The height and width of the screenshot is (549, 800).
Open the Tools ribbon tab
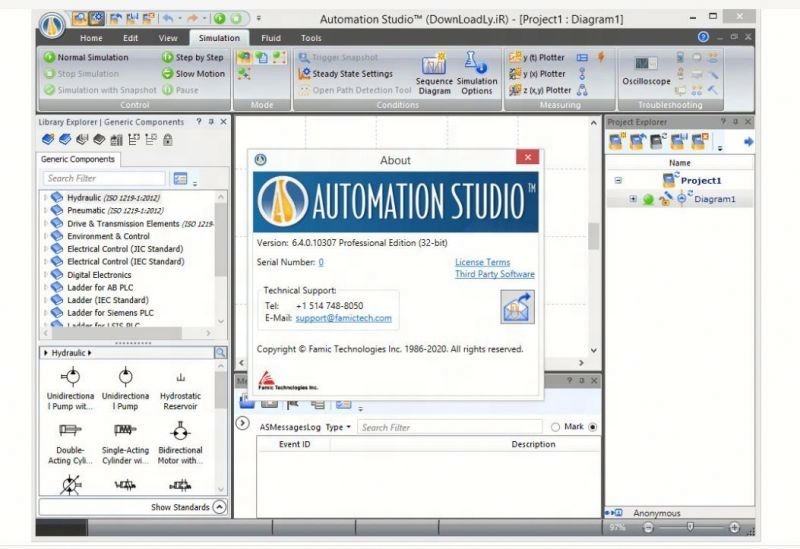311,38
